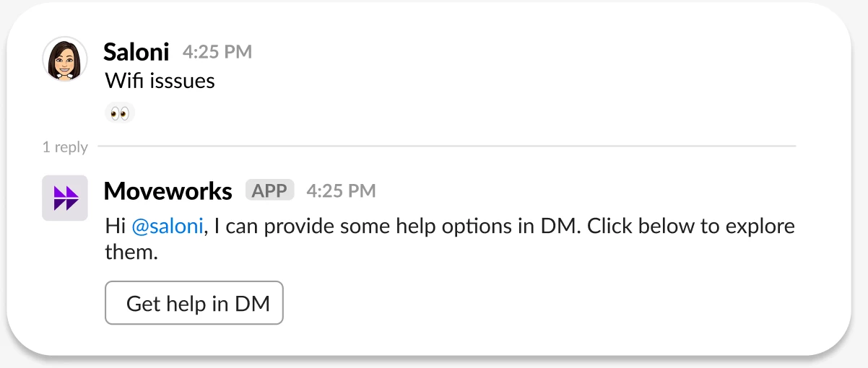Click the "Wifi isssues" message text

pyautogui.click(x=160, y=80)
